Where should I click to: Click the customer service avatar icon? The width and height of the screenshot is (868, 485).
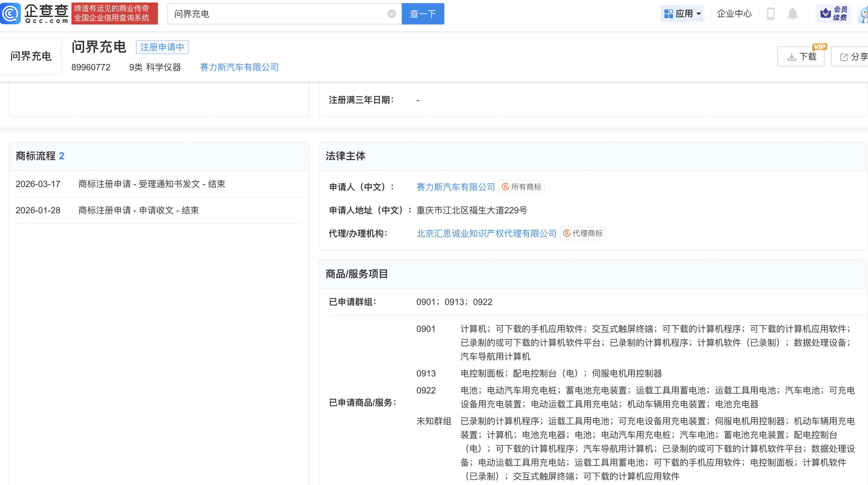[863, 14]
